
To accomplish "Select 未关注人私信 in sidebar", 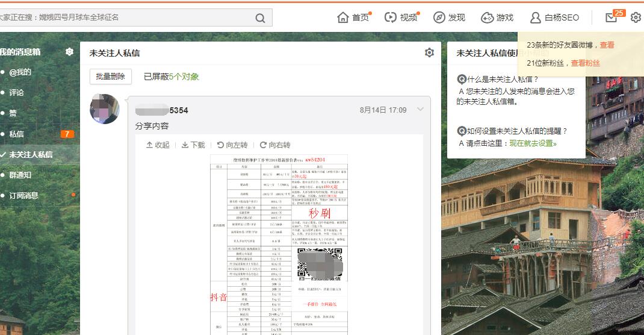I will click(x=31, y=155).
